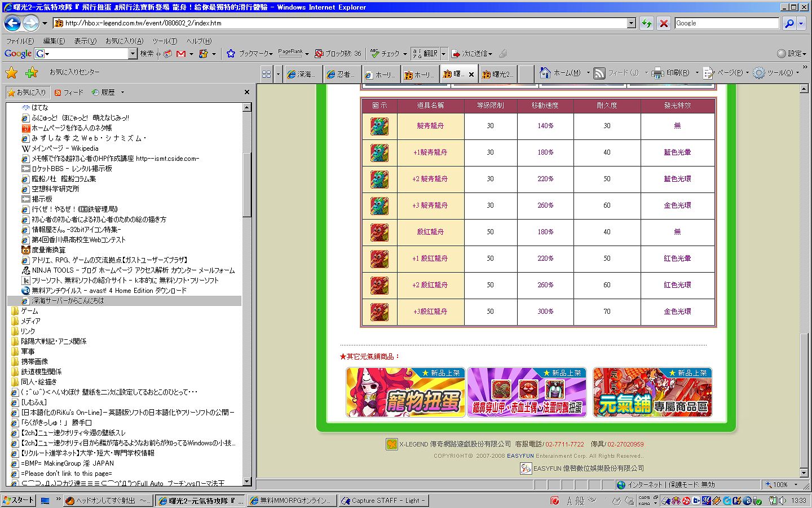812x508 pixels.
Task: Click the Google toolbar bookmark star icon
Action: 231,54
